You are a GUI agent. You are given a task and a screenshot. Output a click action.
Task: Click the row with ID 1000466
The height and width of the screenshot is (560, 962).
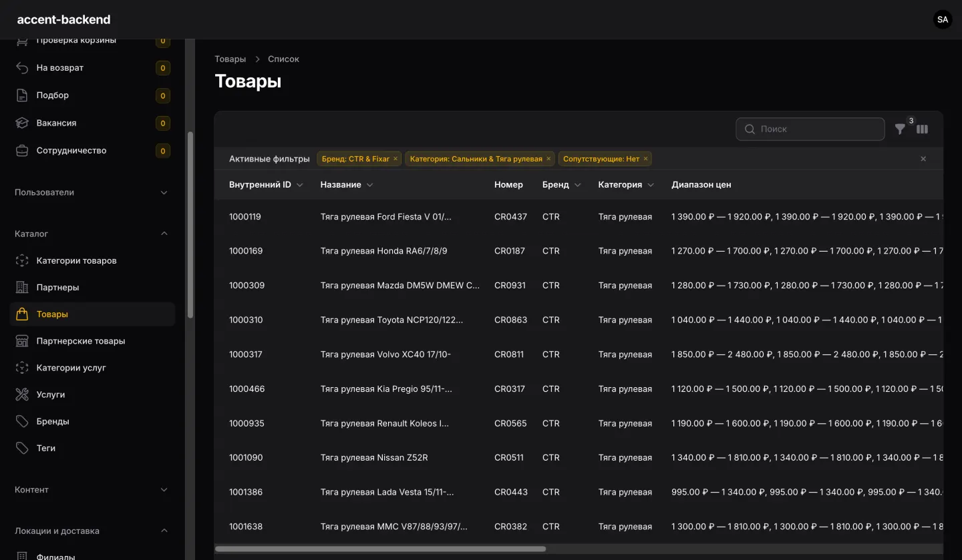pos(579,389)
